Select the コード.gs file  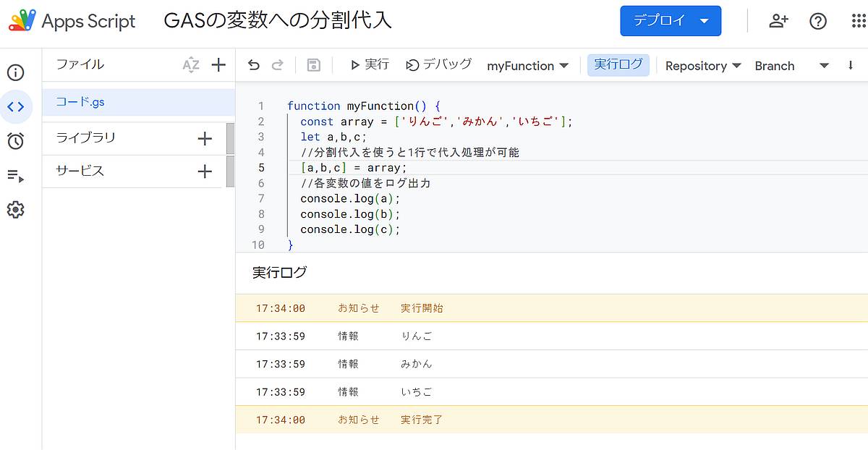tap(80, 102)
